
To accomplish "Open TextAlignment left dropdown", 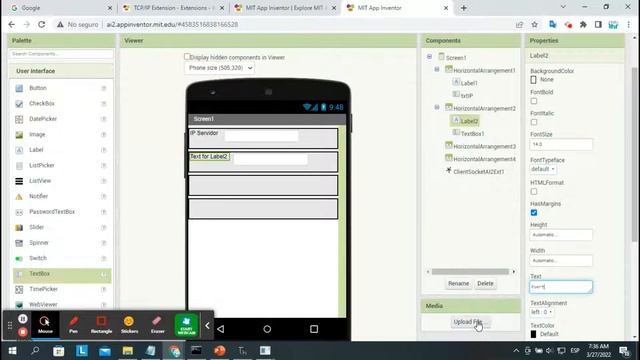I will click(542, 312).
